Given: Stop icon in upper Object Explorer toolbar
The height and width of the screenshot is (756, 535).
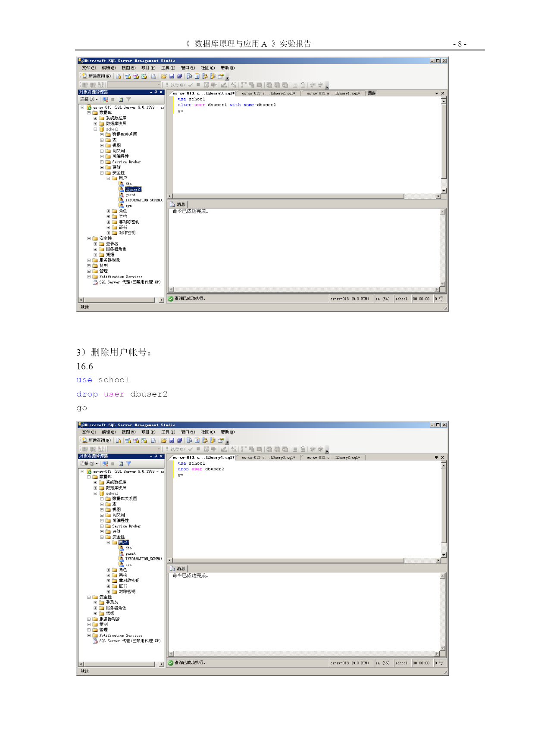Looking at the screenshot, I should pos(113,100).
